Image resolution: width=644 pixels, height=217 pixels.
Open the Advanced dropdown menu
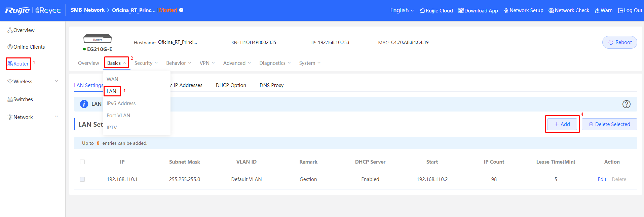tap(237, 63)
